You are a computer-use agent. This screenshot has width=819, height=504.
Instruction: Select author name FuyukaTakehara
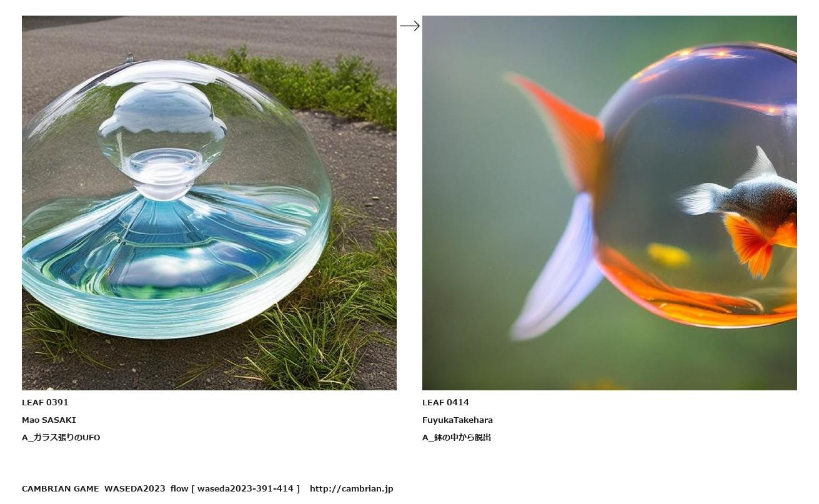coord(457,420)
